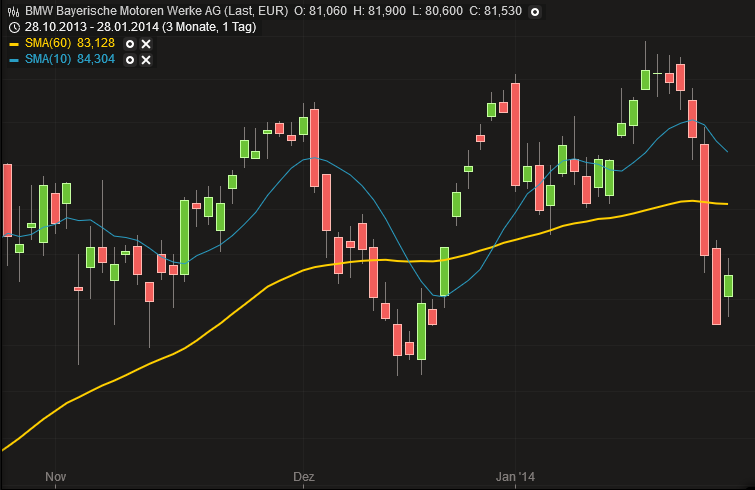The height and width of the screenshot is (490, 755).
Task: Remove the SMA(10) indicator
Action: (146, 60)
